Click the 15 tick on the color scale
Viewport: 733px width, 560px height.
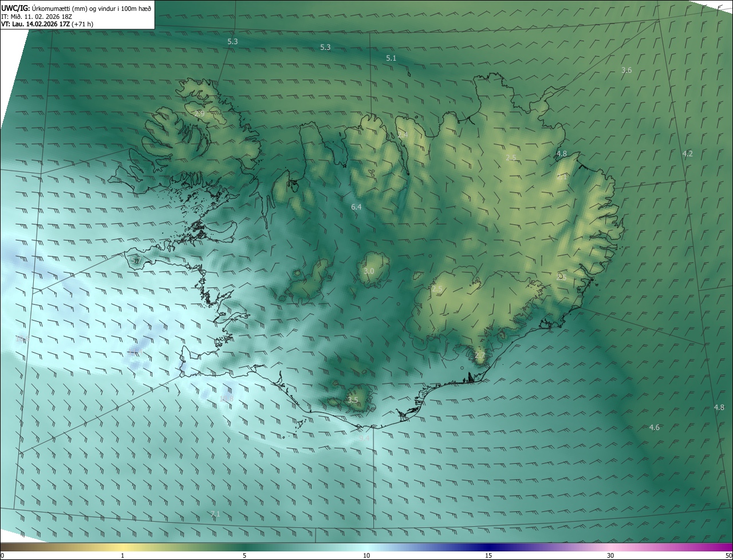(x=488, y=555)
